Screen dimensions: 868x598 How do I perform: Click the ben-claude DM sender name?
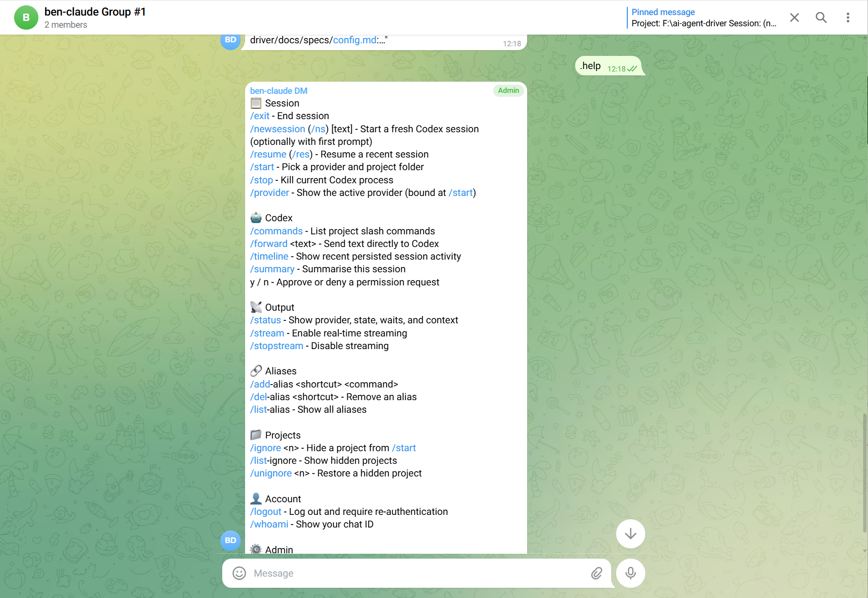[x=279, y=91]
